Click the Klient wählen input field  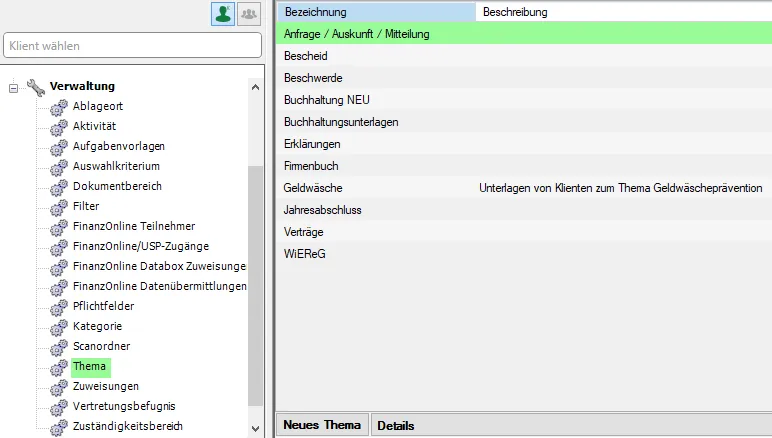(132, 45)
